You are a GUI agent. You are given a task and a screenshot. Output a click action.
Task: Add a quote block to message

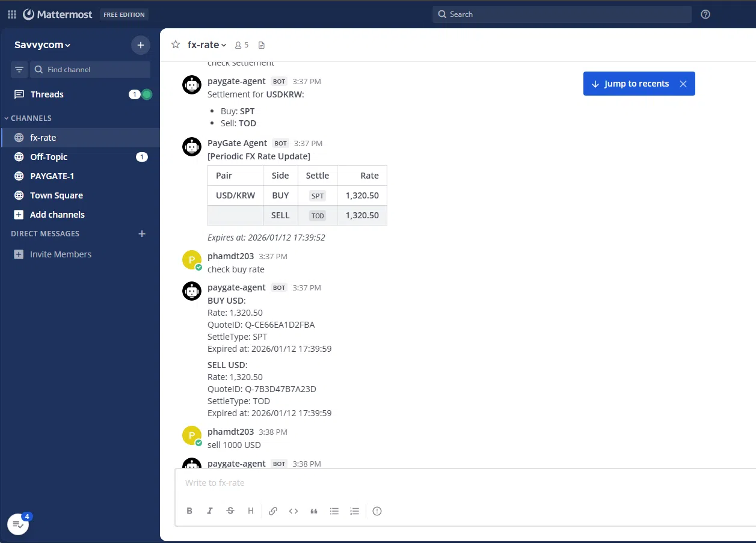tap(314, 511)
